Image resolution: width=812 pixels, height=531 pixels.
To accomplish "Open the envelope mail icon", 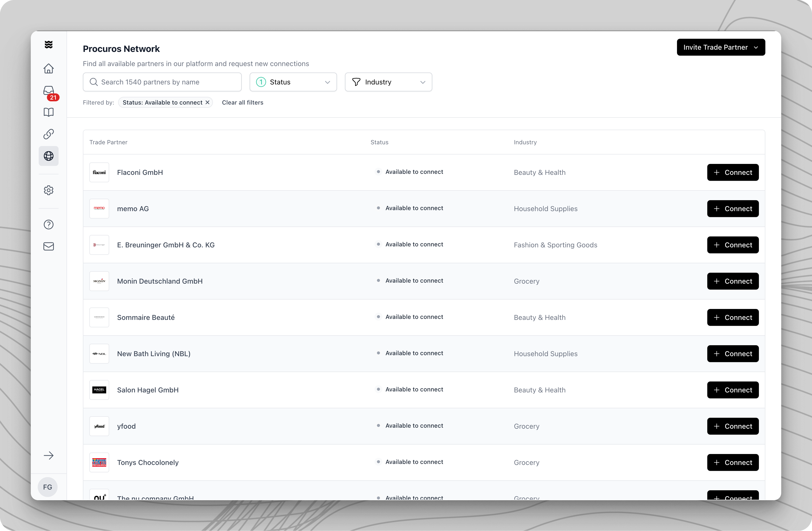I will coord(48,246).
